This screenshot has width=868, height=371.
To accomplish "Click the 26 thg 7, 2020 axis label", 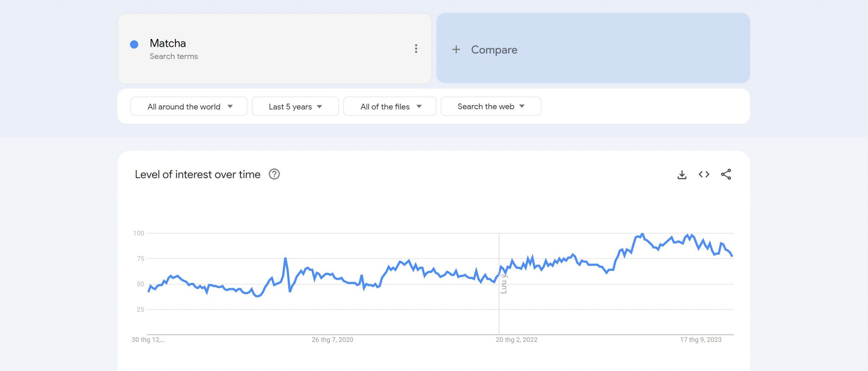I will [332, 339].
